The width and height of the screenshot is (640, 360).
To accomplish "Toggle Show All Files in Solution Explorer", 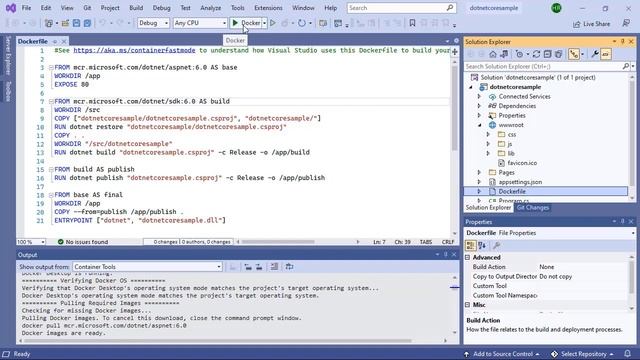I will coord(558,54).
